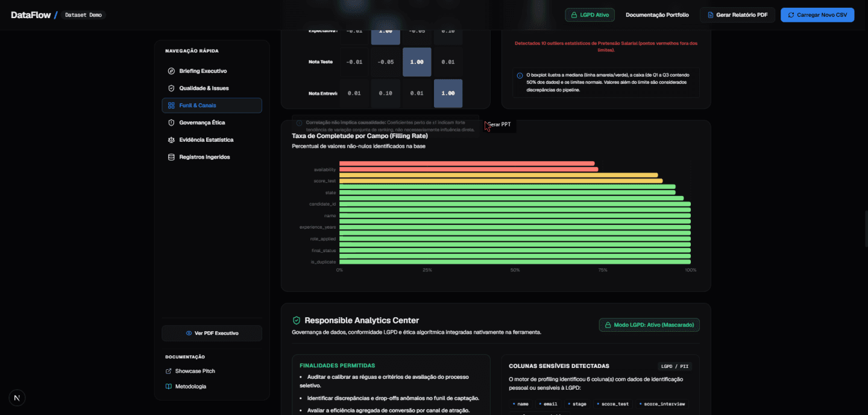The height and width of the screenshot is (415, 868).
Task: Click Ver PDF Executivo button
Action: coord(212,333)
